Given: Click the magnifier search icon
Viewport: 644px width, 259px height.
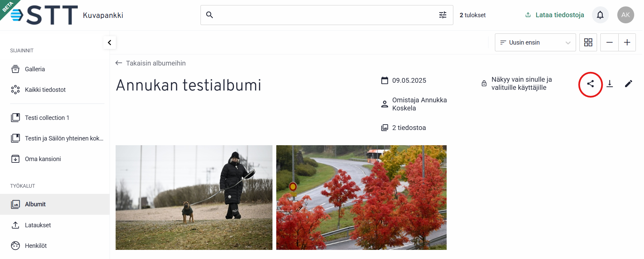Looking at the screenshot, I should coord(210,15).
